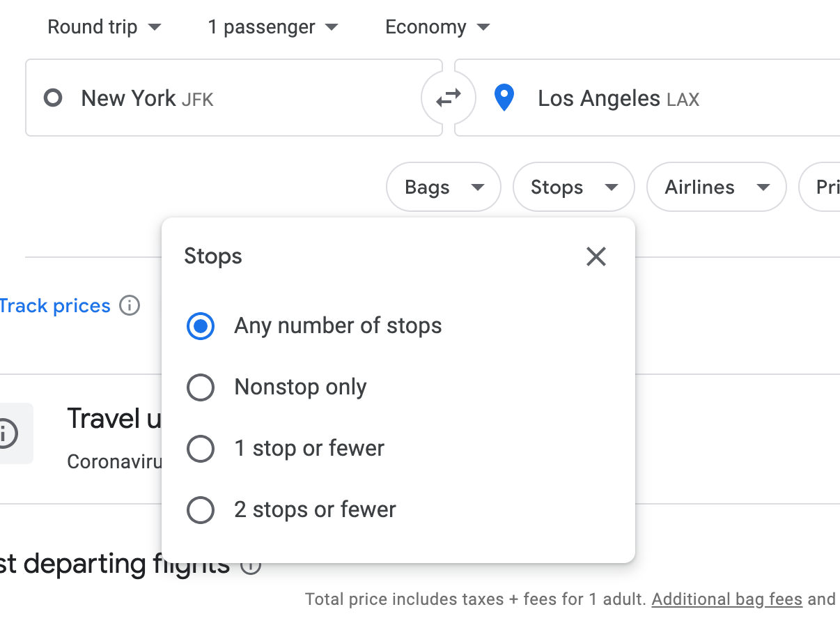This screenshot has width=840, height=623.
Task: Open the Additional bag fees link
Action: pos(727,599)
